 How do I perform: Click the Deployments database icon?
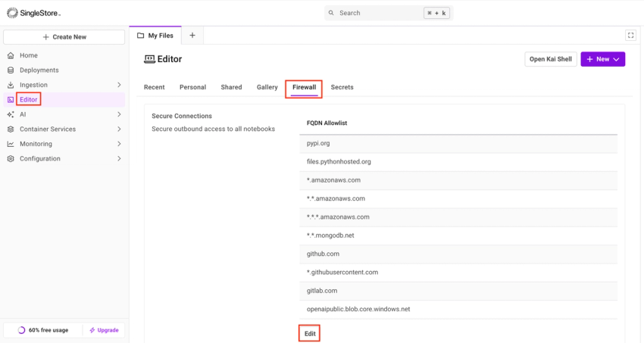pyautogui.click(x=11, y=70)
